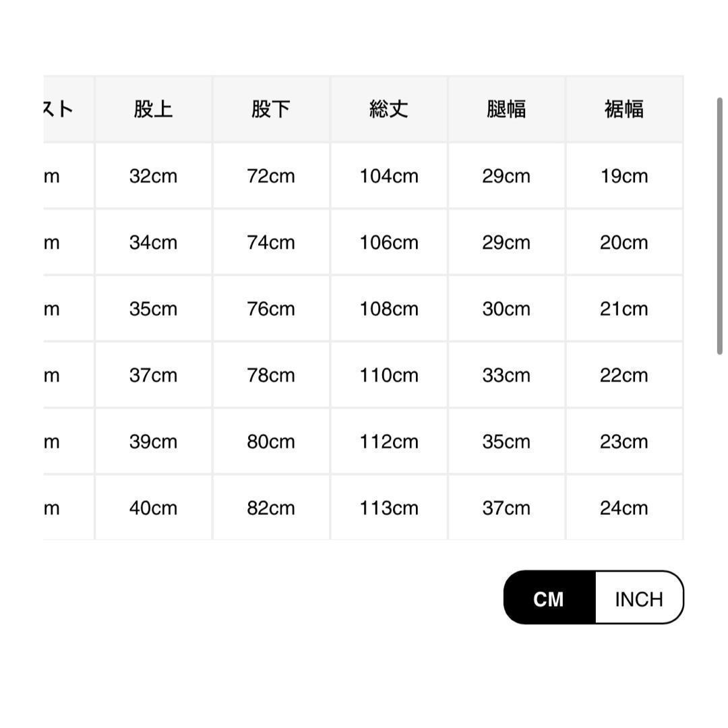728x728 pixels.
Task: Click the 総丈 column header
Action: coord(389,109)
